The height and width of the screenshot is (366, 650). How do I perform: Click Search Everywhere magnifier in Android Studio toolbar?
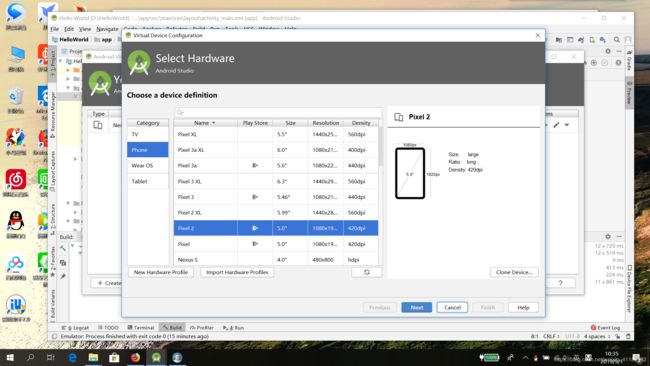pos(616,40)
